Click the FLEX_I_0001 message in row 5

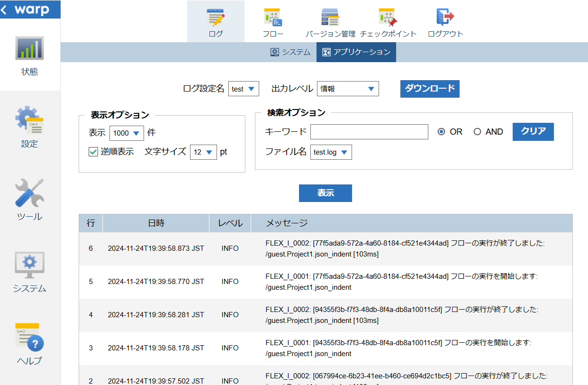click(402, 282)
